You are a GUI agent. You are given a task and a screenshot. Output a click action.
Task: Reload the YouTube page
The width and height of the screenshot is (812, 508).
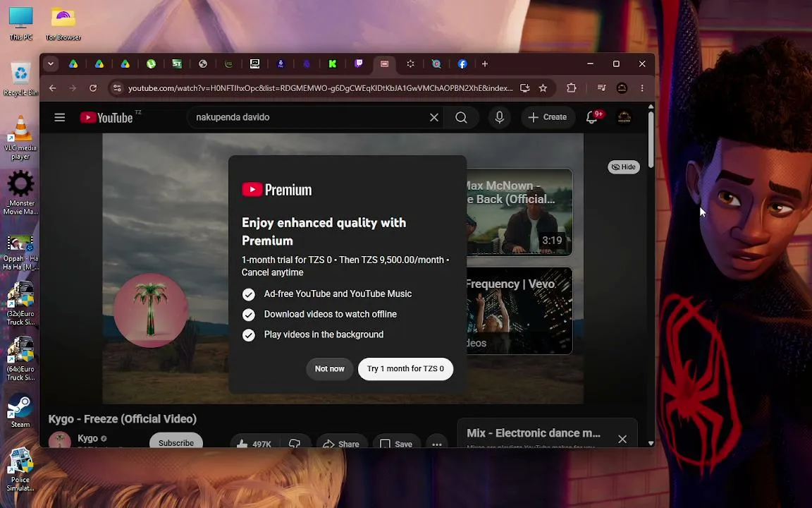93,88
